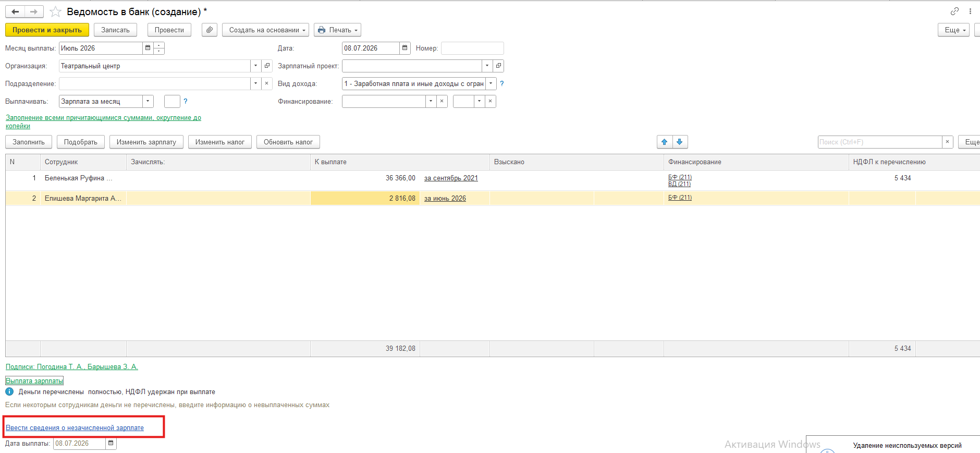Expand the first Финансирование dropdown
The width and height of the screenshot is (980, 453).
coord(431,101)
